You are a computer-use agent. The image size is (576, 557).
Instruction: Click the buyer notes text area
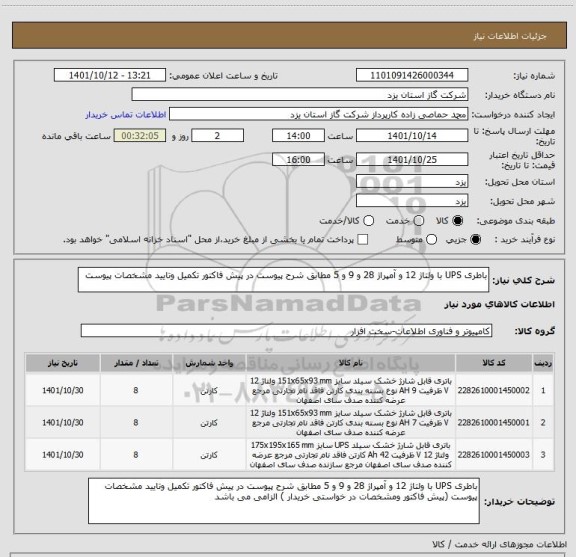tap(284, 501)
